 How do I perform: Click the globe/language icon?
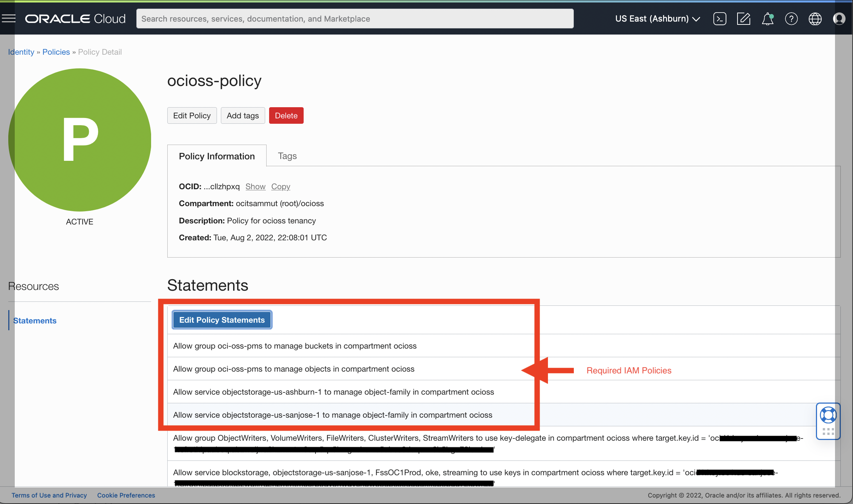tap(815, 19)
